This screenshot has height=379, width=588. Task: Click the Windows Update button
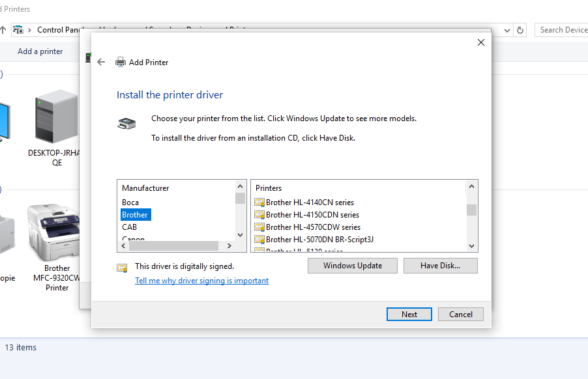click(x=353, y=266)
